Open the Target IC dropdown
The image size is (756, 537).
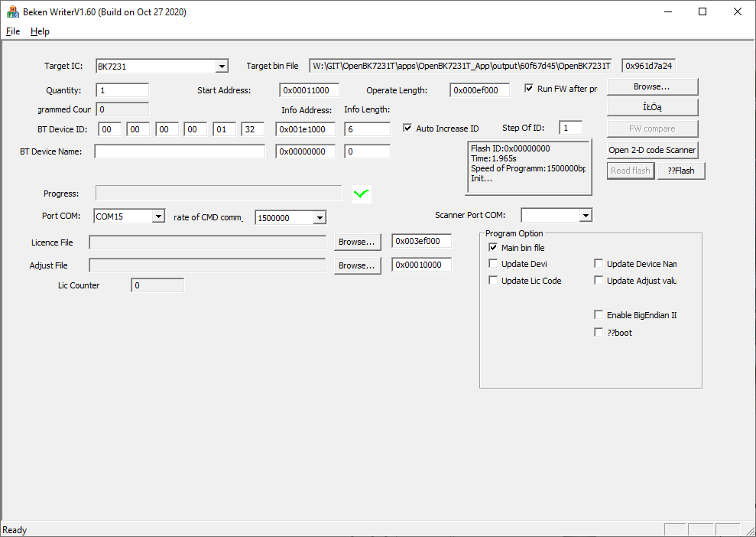pos(222,66)
